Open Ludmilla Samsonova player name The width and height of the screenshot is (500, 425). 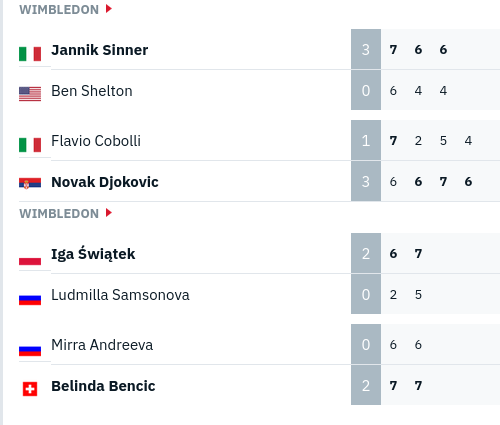click(120, 295)
